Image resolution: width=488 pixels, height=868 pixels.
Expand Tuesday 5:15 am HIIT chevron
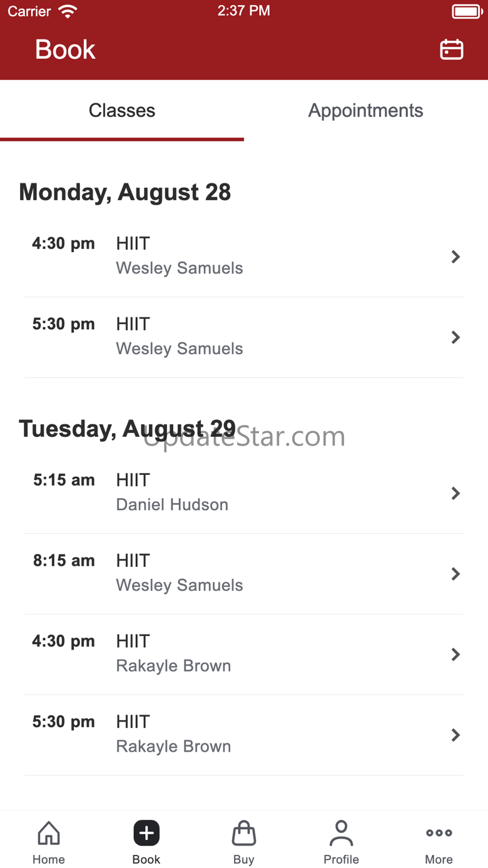click(455, 493)
